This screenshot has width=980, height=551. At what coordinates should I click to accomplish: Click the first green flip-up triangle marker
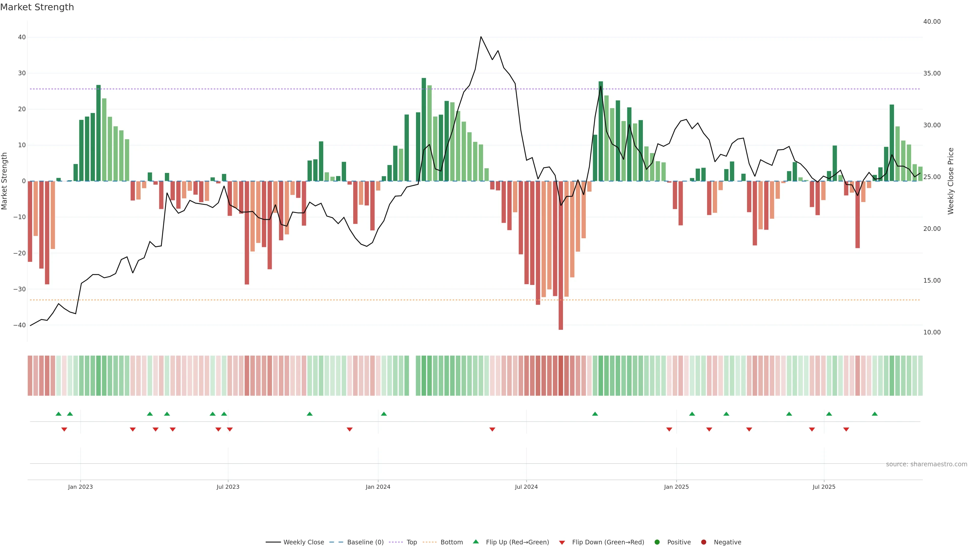tap(58, 414)
